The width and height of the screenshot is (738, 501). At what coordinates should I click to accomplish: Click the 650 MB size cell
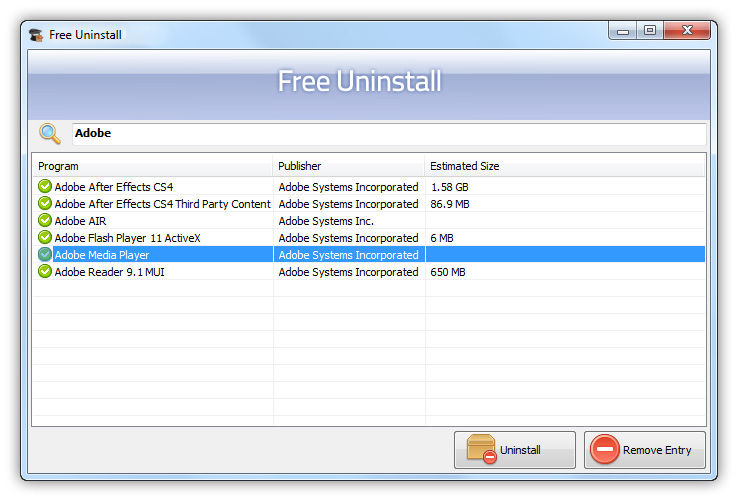click(448, 272)
